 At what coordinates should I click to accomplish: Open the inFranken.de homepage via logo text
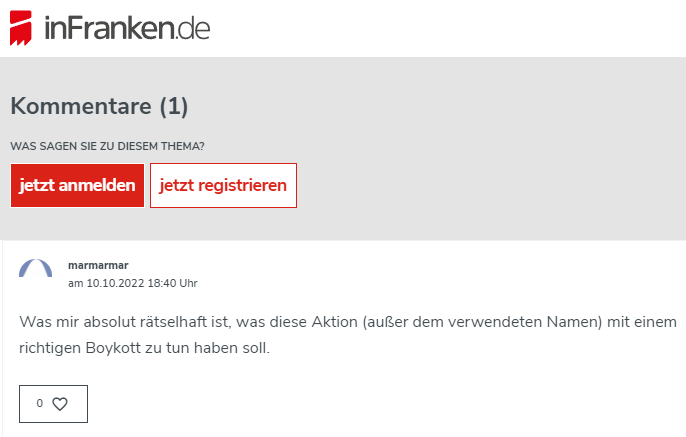(x=126, y=28)
